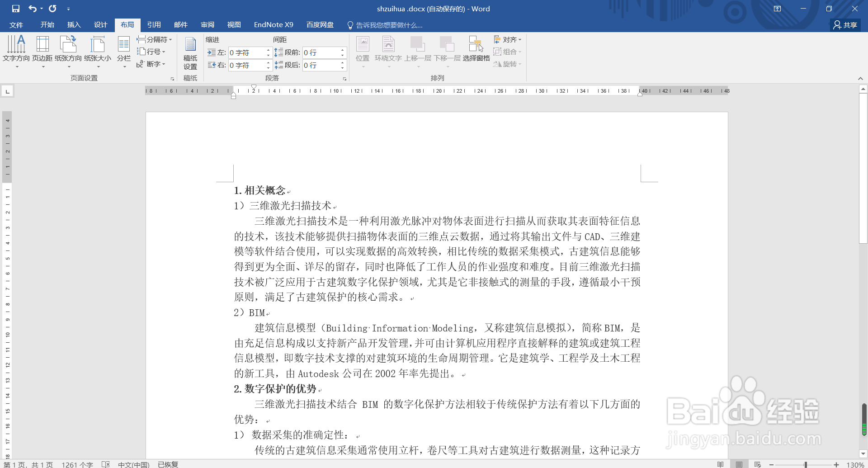Image resolution: width=868 pixels, height=468 pixels.
Task: Switch to the Design (设计) tab
Action: point(100,25)
